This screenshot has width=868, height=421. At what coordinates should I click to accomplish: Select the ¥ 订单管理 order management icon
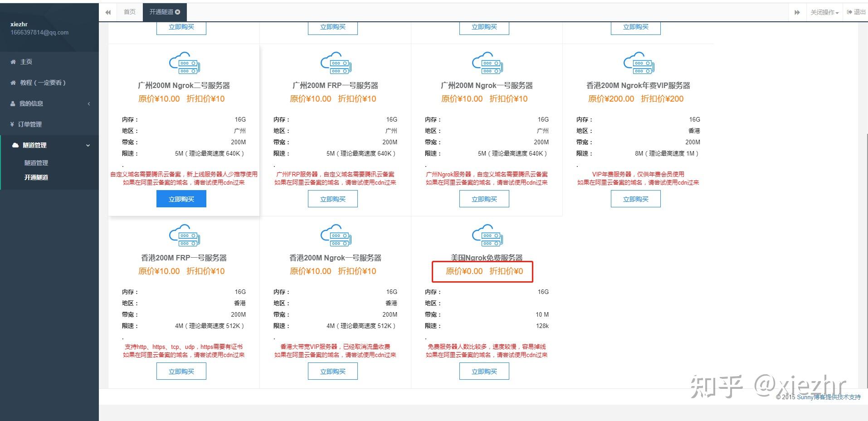pos(12,124)
